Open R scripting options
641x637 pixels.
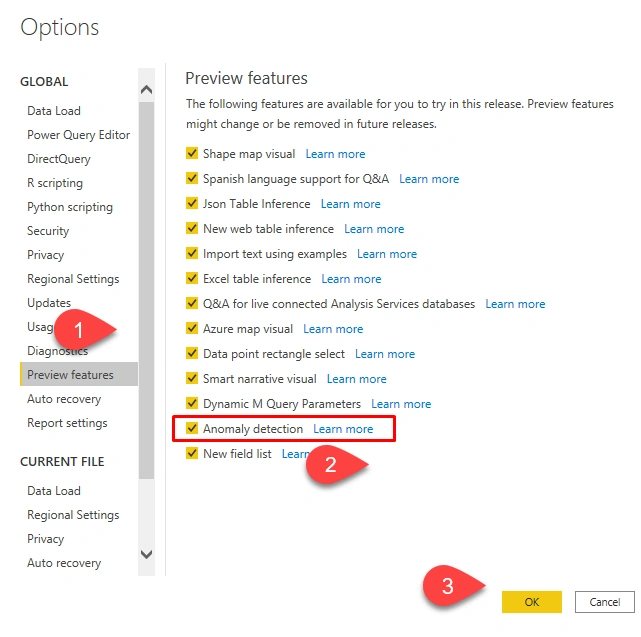tap(55, 183)
